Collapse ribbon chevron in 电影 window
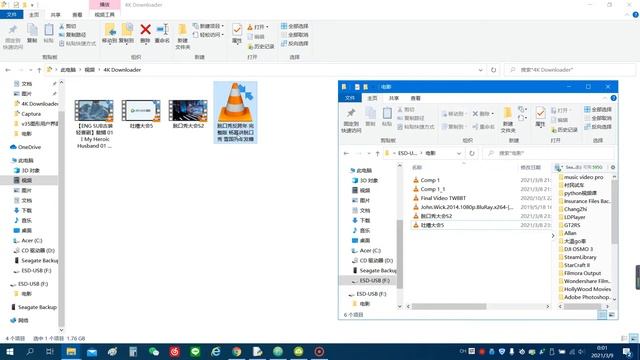 point(604,98)
